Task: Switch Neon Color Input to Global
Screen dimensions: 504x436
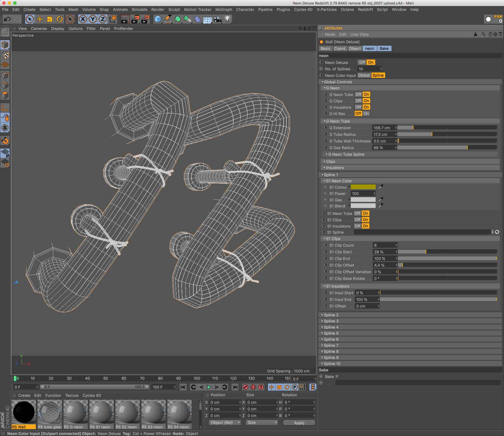Action: [364, 75]
